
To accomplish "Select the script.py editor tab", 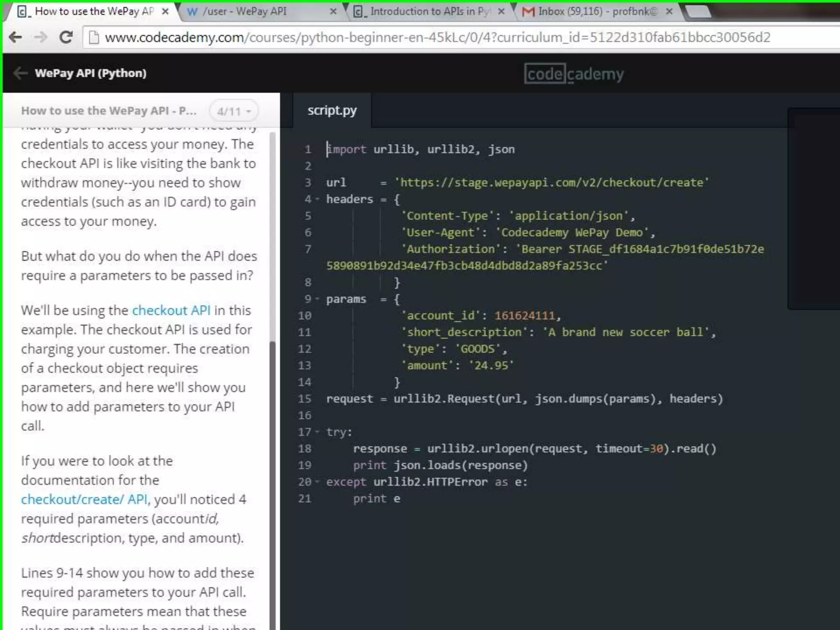I will point(332,110).
